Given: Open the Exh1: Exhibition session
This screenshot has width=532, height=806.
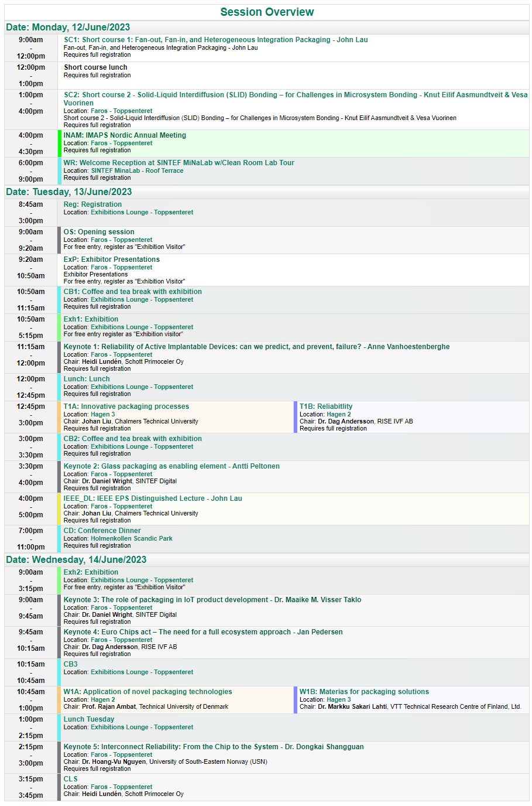Looking at the screenshot, I should point(91,319).
